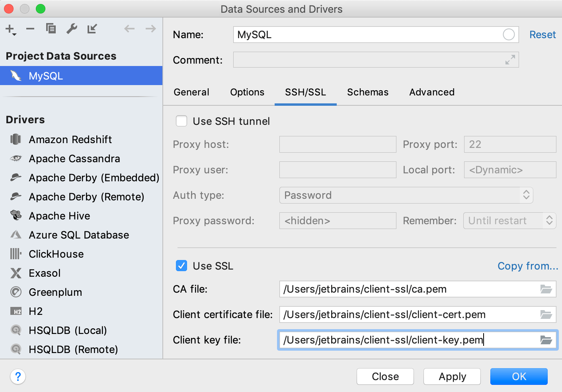The height and width of the screenshot is (392, 562).
Task: Go back with the left arrow icon
Action: (129, 29)
